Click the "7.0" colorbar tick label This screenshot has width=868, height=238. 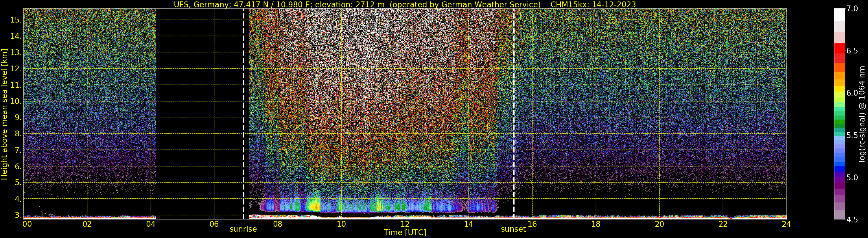[x=852, y=9]
